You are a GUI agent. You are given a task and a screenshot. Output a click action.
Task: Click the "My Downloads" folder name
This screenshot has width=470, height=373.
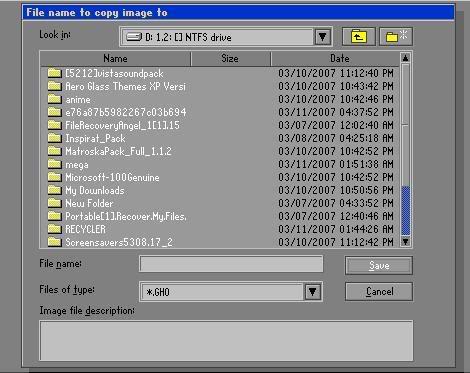[x=95, y=190]
